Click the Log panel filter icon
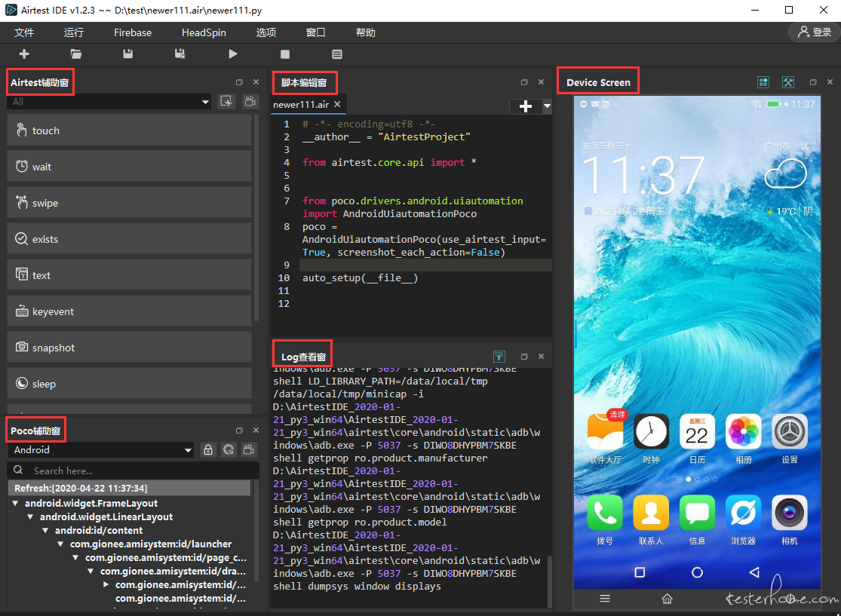The height and width of the screenshot is (616, 841). click(499, 357)
